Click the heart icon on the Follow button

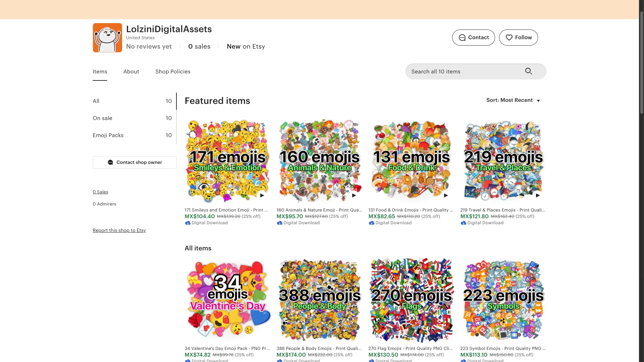[509, 38]
